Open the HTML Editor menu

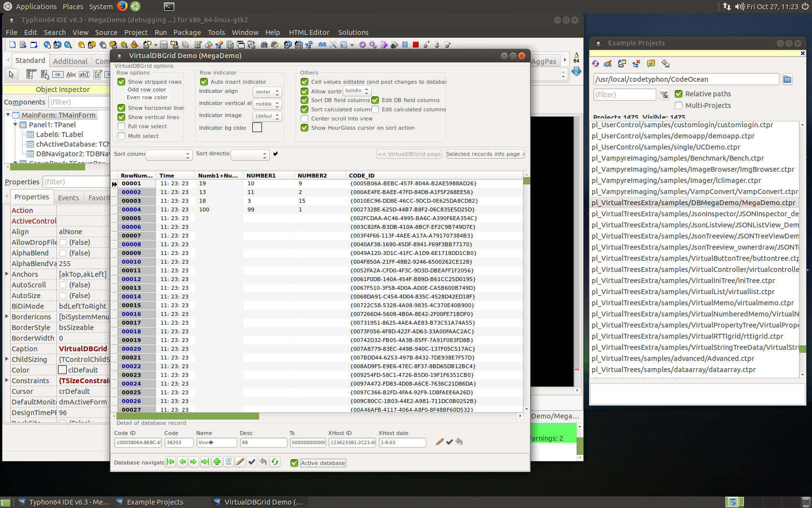(309, 32)
